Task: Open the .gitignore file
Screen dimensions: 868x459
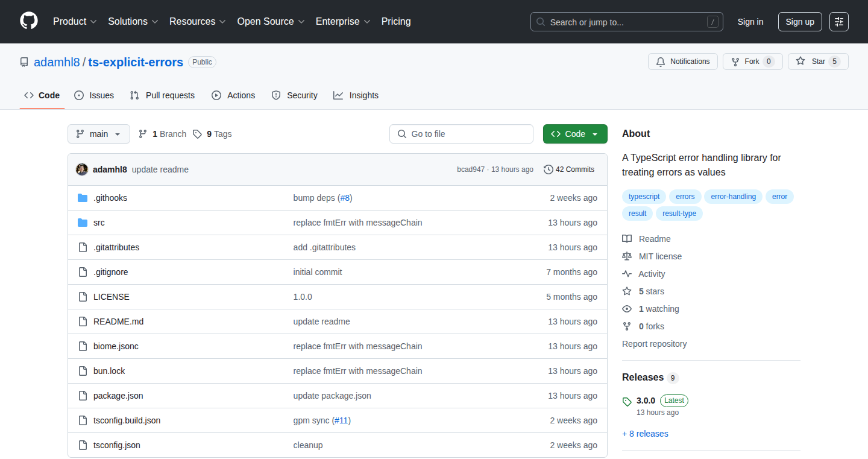Action: (111, 272)
